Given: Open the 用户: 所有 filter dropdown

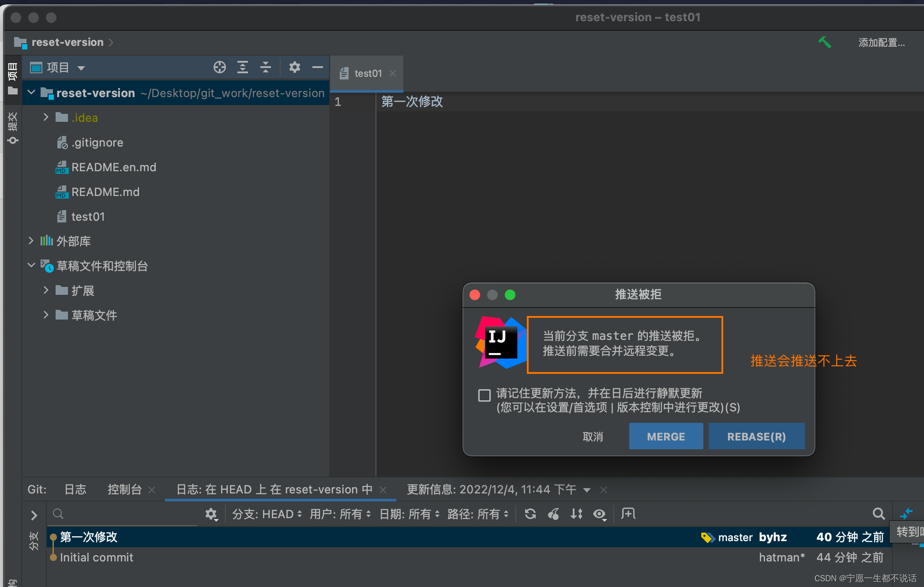Looking at the screenshot, I should point(340,514).
